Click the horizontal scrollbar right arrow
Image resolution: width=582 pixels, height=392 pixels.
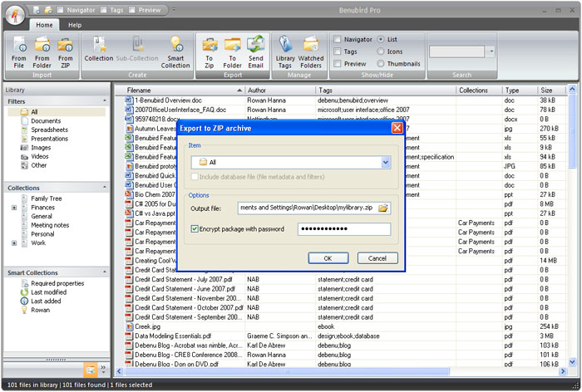coord(563,371)
